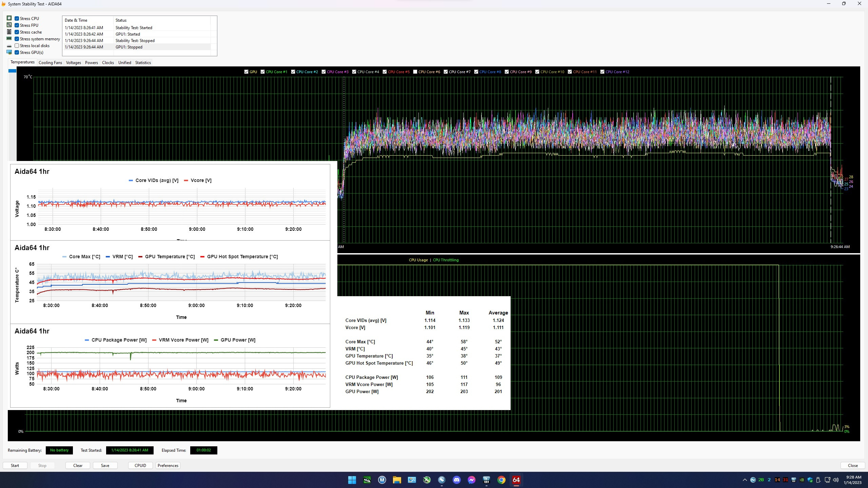Select the GPU1: Stopped log entry

pos(129,47)
